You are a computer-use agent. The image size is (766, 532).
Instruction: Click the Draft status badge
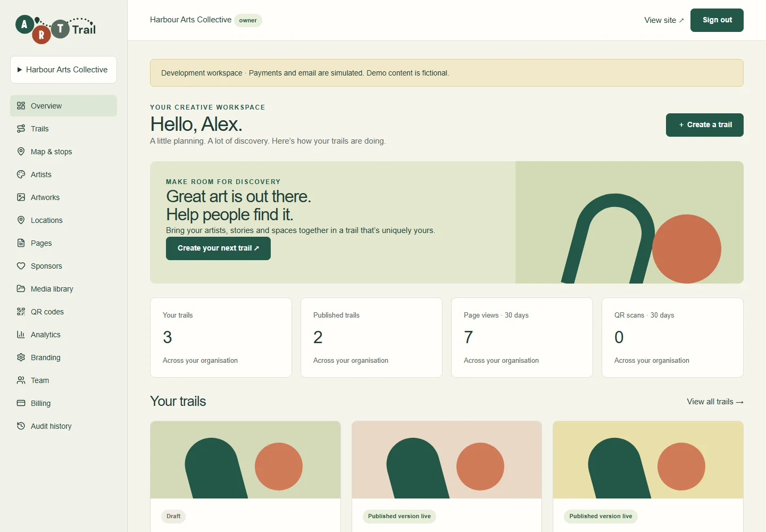[x=173, y=516]
